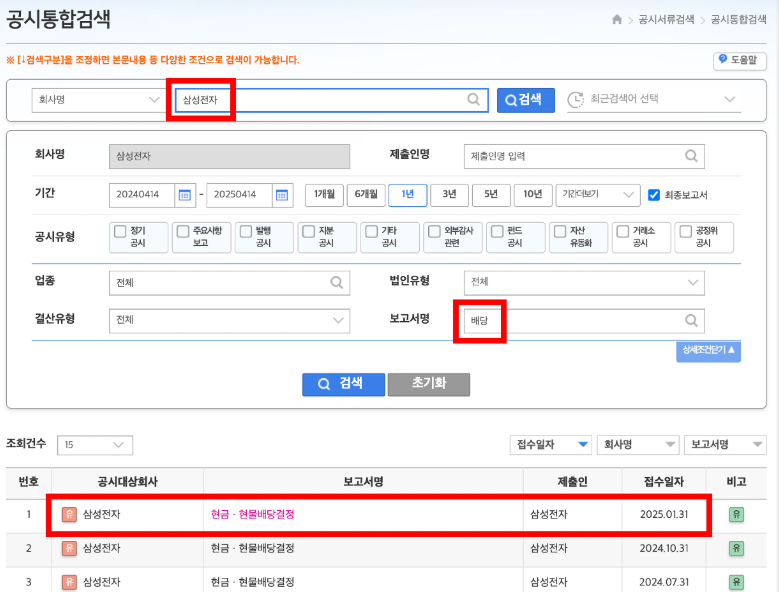Collapse 상세조건닫기 panel
Screen dimensions: 779x592
click(708, 351)
